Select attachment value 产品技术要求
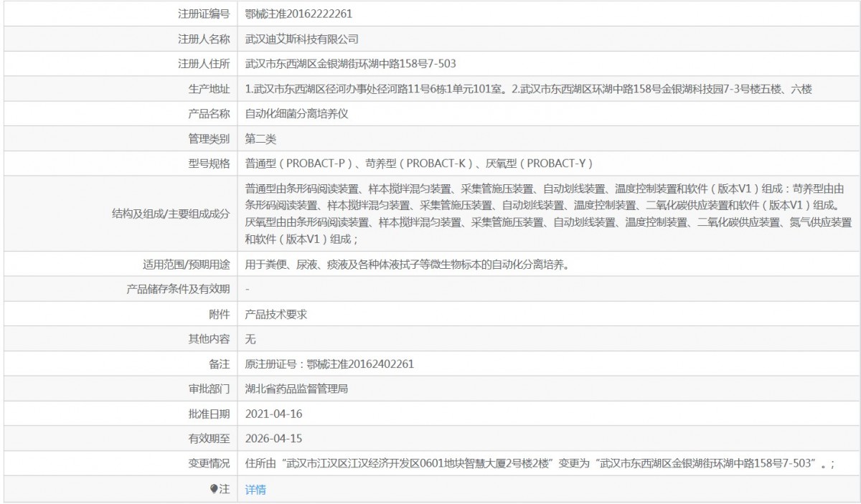This screenshot has width=861, height=504. (276, 314)
